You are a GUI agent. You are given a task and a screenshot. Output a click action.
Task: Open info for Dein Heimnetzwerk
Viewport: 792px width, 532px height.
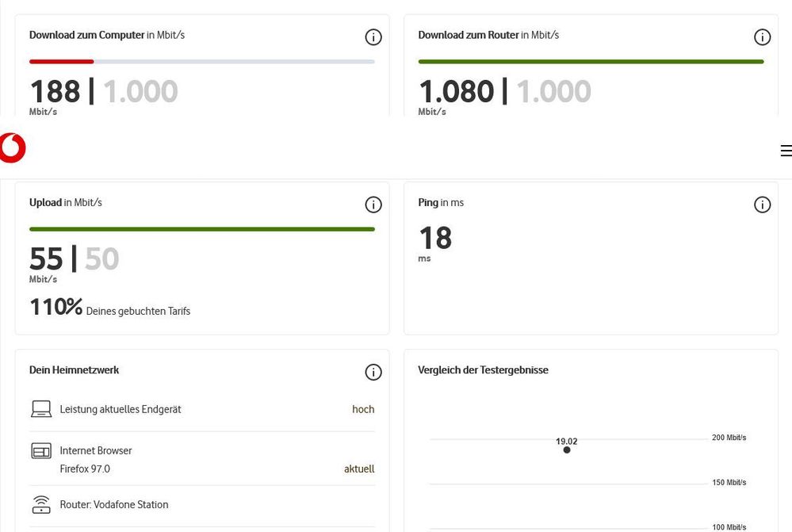click(x=373, y=372)
